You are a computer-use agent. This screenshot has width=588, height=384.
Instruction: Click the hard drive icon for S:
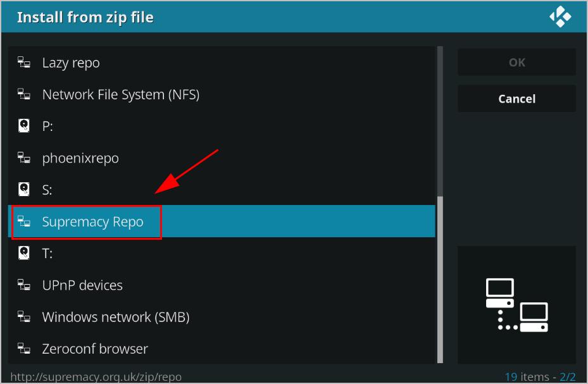click(x=24, y=189)
